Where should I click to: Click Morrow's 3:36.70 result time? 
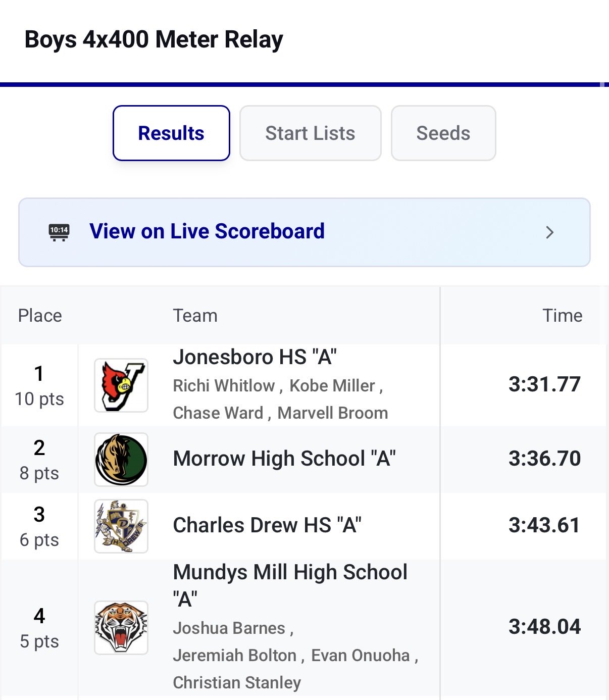[544, 459]
